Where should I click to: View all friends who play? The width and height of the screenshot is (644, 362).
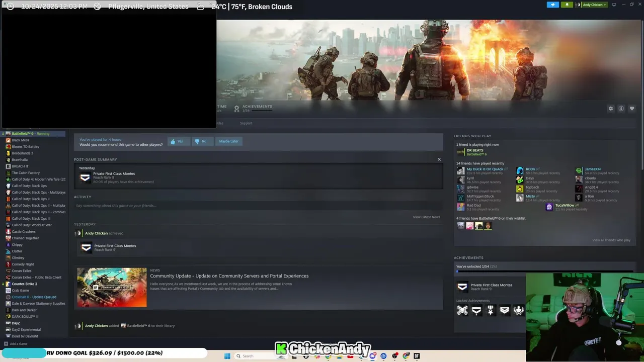pyautogui.click(x=611, y=240)
